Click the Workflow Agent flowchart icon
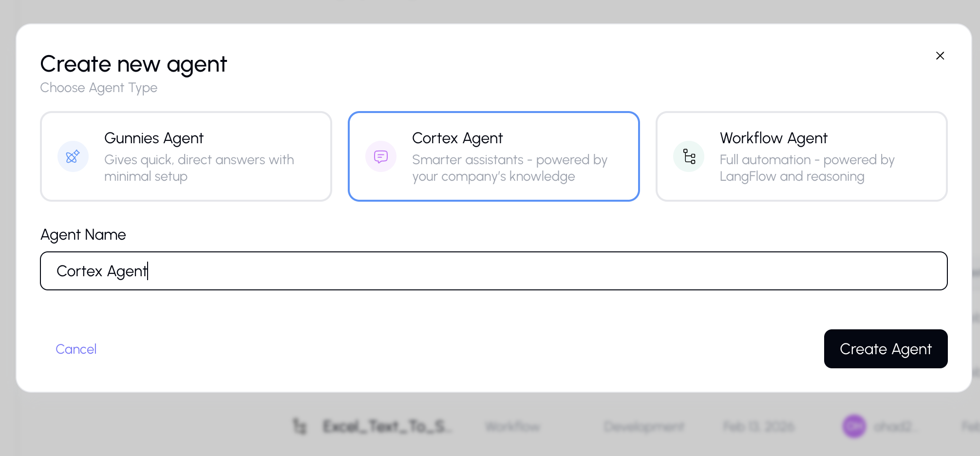The height and width of the screenshot is (456, 980). [x=688, y=156]
